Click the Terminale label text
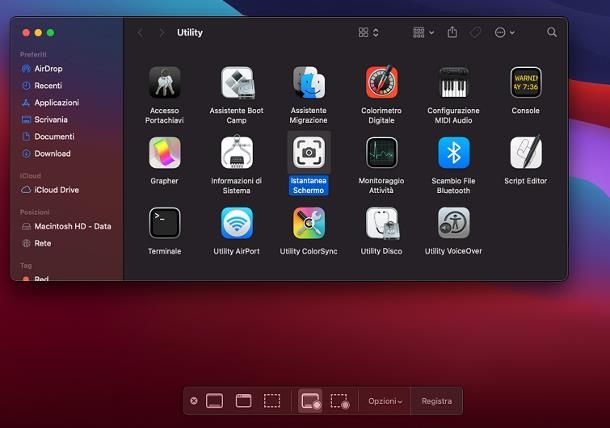 165,251
